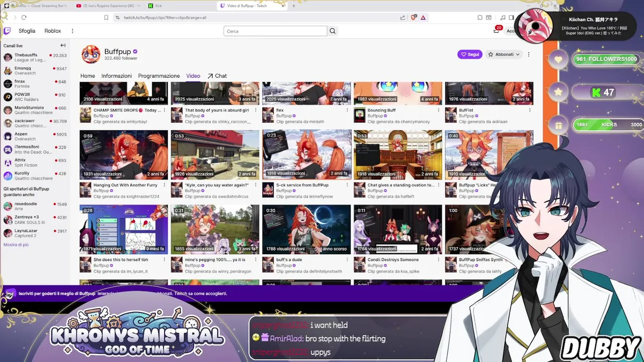
Task: Play the 'Kyle, can you say water again?' thumbnail
Action: (x=215, y=155)
